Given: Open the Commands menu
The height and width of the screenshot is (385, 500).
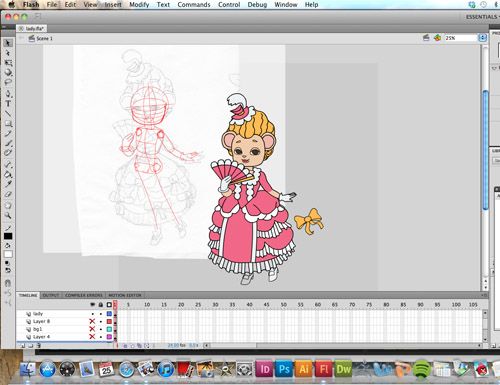Looking at the screenshot, I should 194,5.
